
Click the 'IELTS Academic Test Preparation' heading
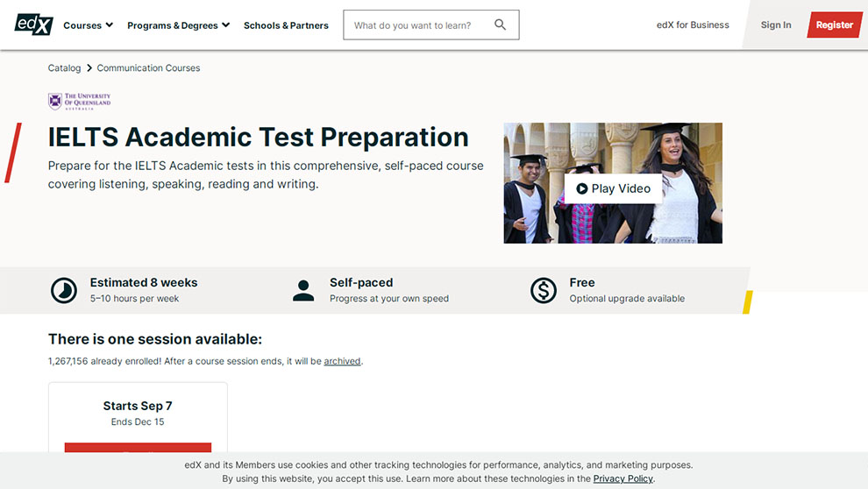coord(258,138)
